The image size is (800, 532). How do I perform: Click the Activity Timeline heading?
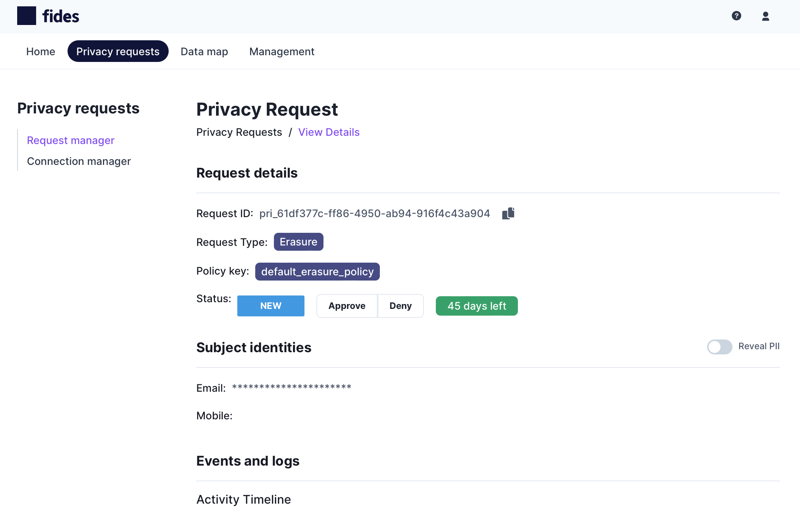244,499
